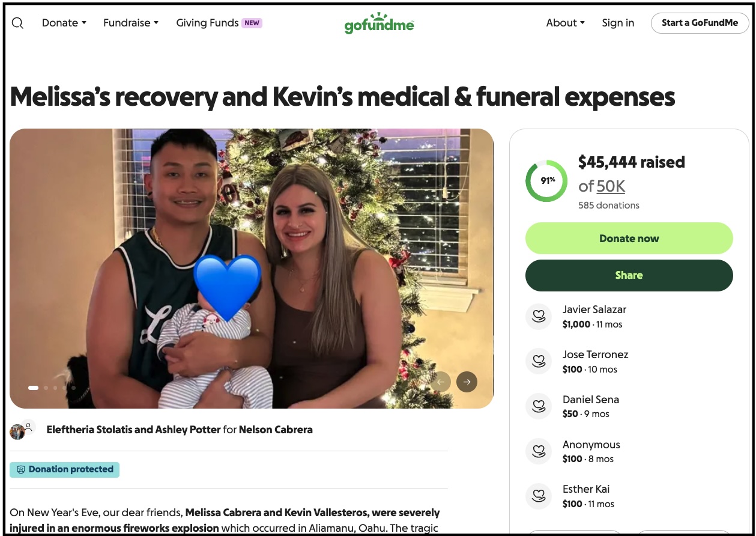Click Daniel Sena's donation heart icon

click(x=539, y=406)
